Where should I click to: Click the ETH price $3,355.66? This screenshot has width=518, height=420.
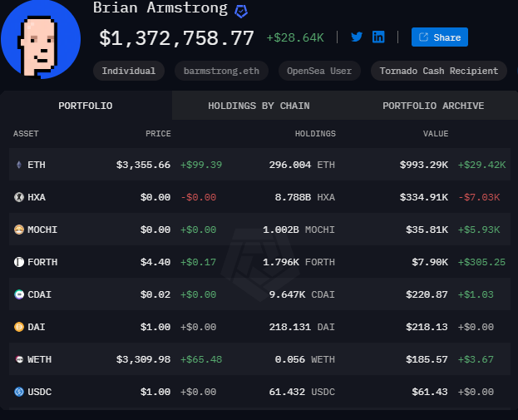pos(143,165)
